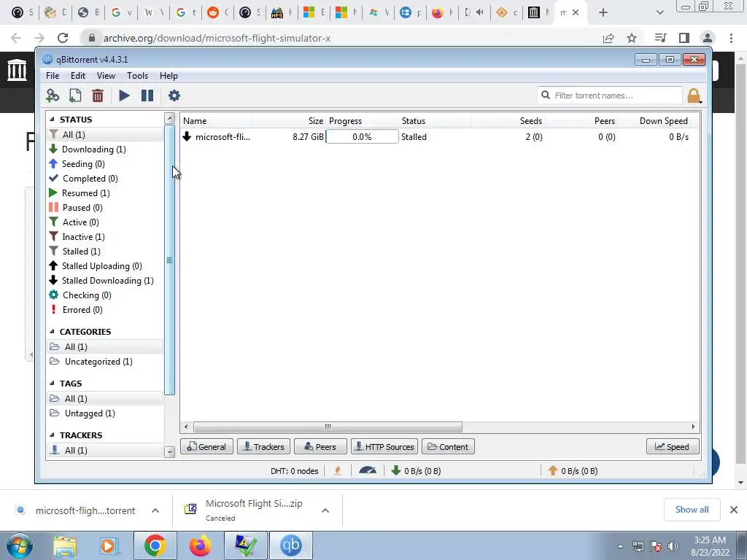Open qBittorrent Options gear icon
This screenshot has height=560, width=747.
(x=174, y=96)
